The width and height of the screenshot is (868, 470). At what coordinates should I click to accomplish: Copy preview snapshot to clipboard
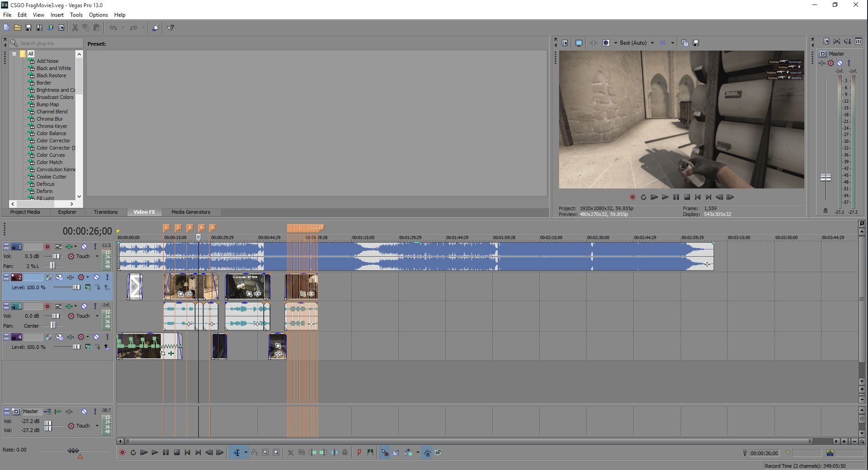(x=685, y=43)
